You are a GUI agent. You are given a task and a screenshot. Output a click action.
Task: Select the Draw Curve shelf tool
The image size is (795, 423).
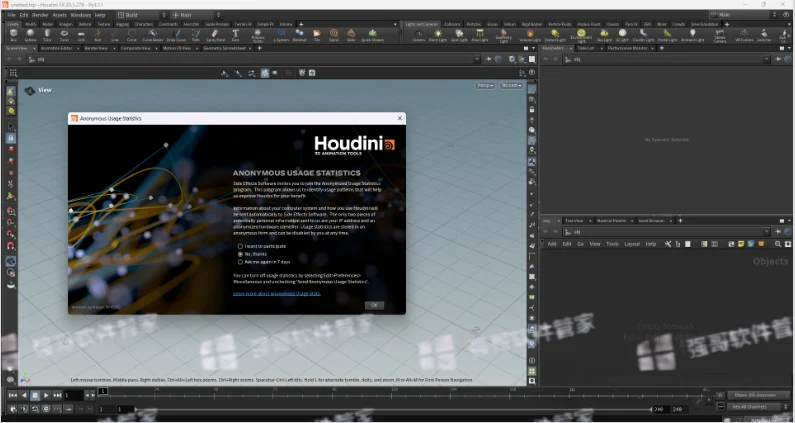pos(176,34)
